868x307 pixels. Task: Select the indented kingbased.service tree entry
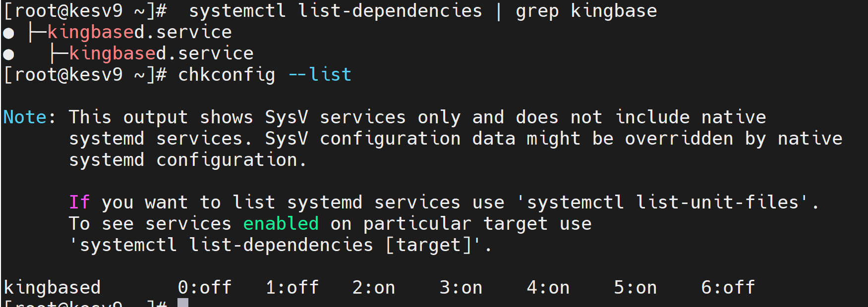161,53
